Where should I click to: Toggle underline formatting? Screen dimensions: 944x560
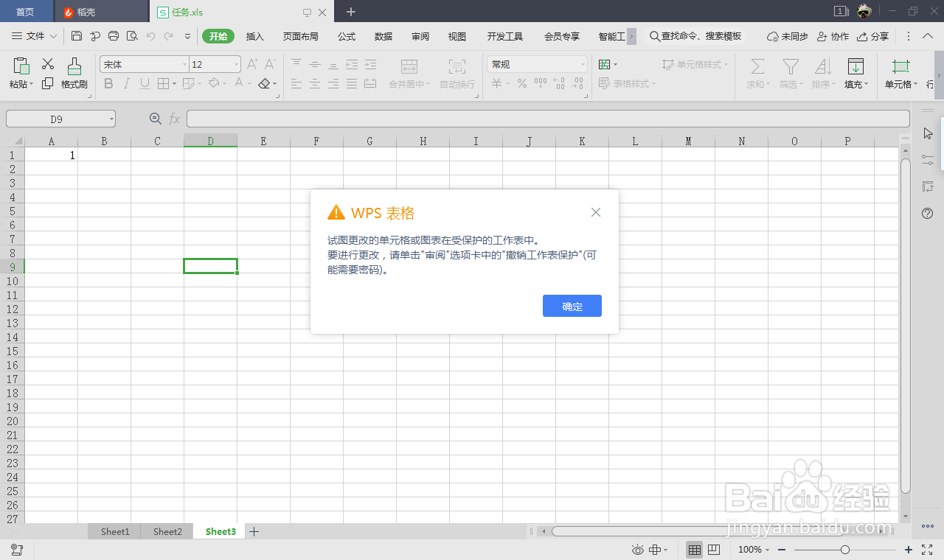coord(144,83)
